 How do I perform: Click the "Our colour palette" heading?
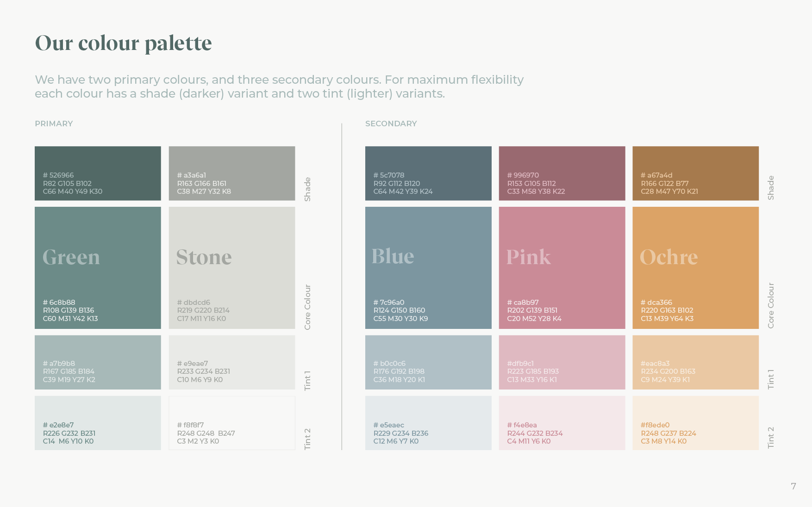[124, 43]
